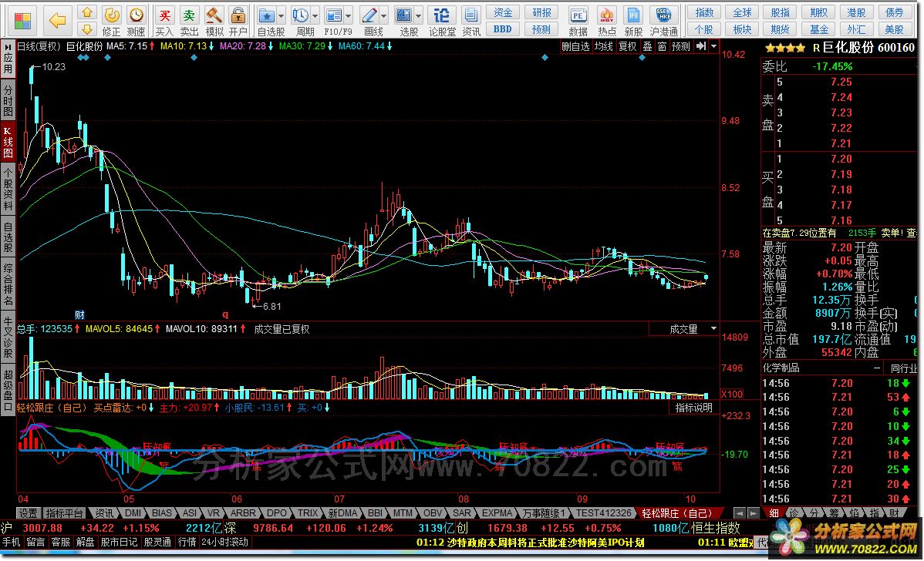This screenshot has width=924, height=561.
Task: Click the 设置 settings button at bottom
Action: pos(28,513)
